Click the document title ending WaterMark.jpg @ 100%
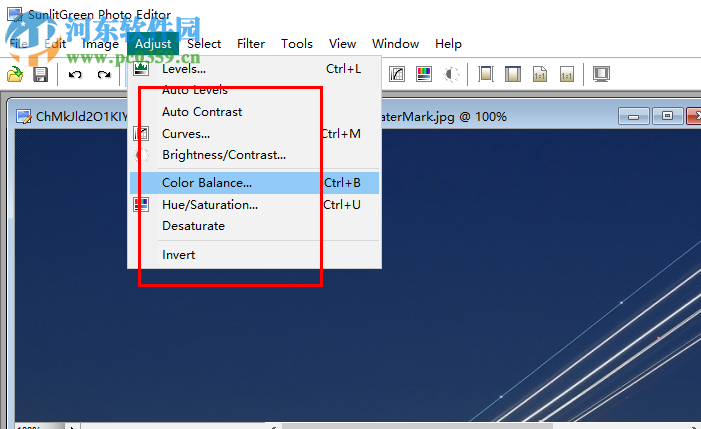Image resolution: width=701 pixels, height=429 pixels. (x=443, y=117)
